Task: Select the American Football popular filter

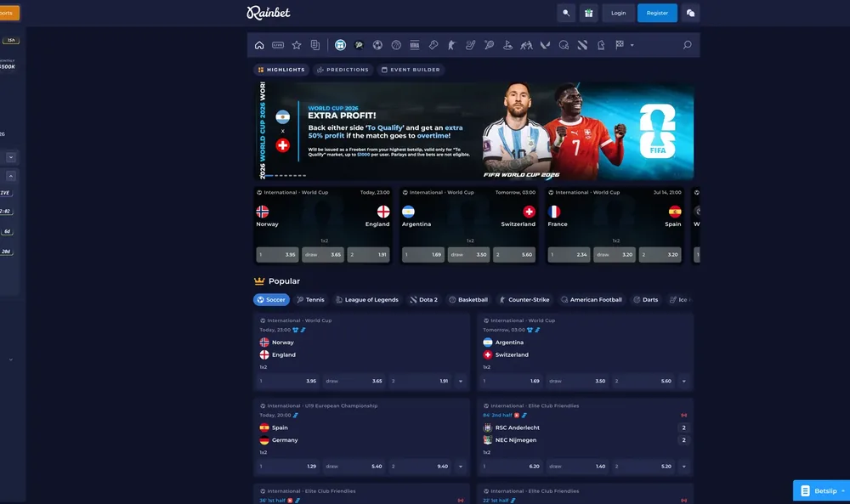Action: pyautogui.click(x=592, y=300)
